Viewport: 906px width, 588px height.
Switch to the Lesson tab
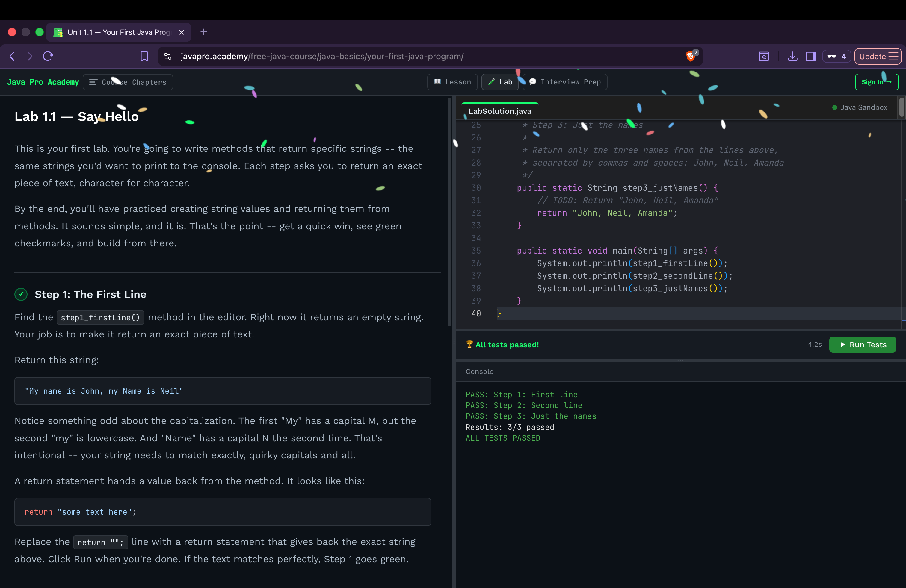click(452, 82)
